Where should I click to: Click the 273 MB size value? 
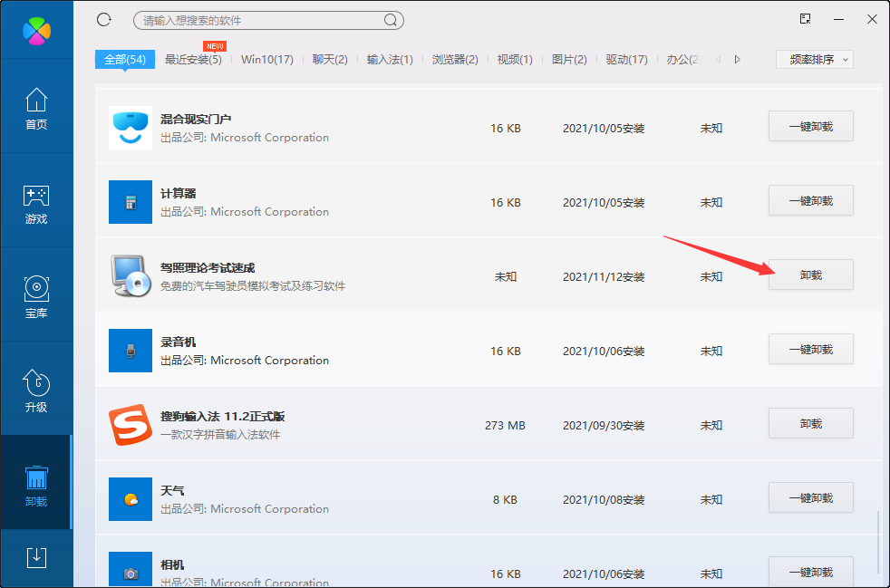(x=505, y=425)
